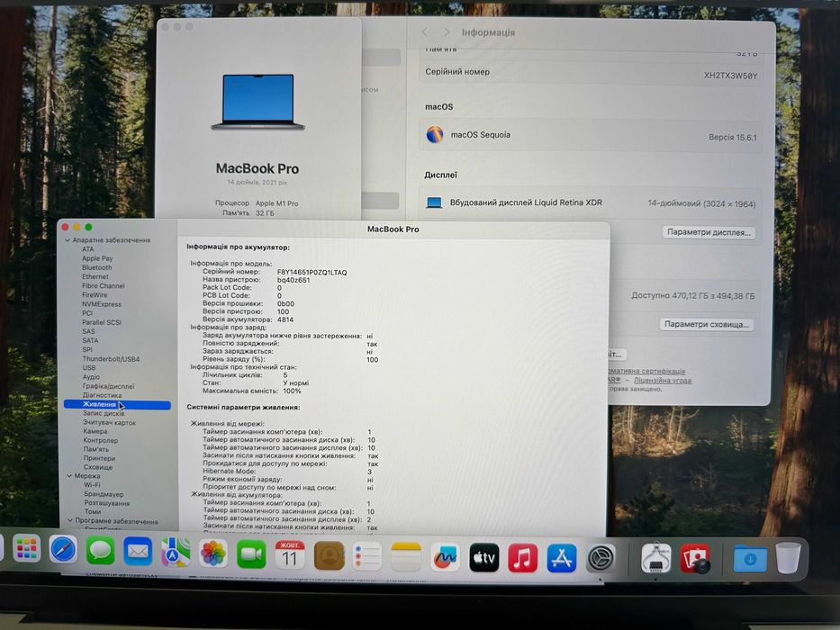840x630 pixels.
Task: Open Apple TV app in Dock
Action: coord(484,558)
